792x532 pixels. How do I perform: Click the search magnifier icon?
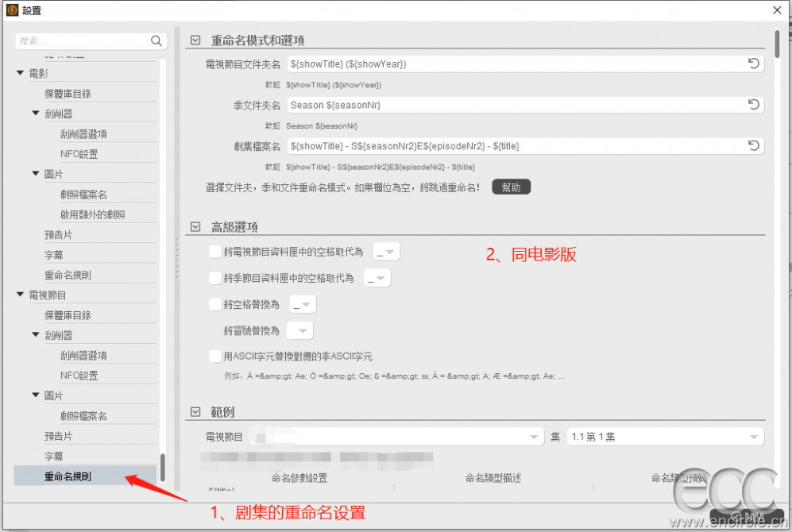pyautogui.click(x=156, y=40)
